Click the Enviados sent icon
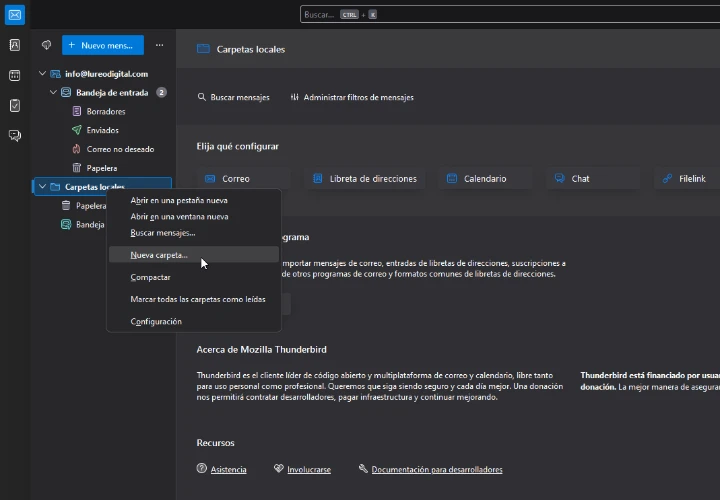Image resolution: width=720 pixels, height=500 pixels. 77,130
